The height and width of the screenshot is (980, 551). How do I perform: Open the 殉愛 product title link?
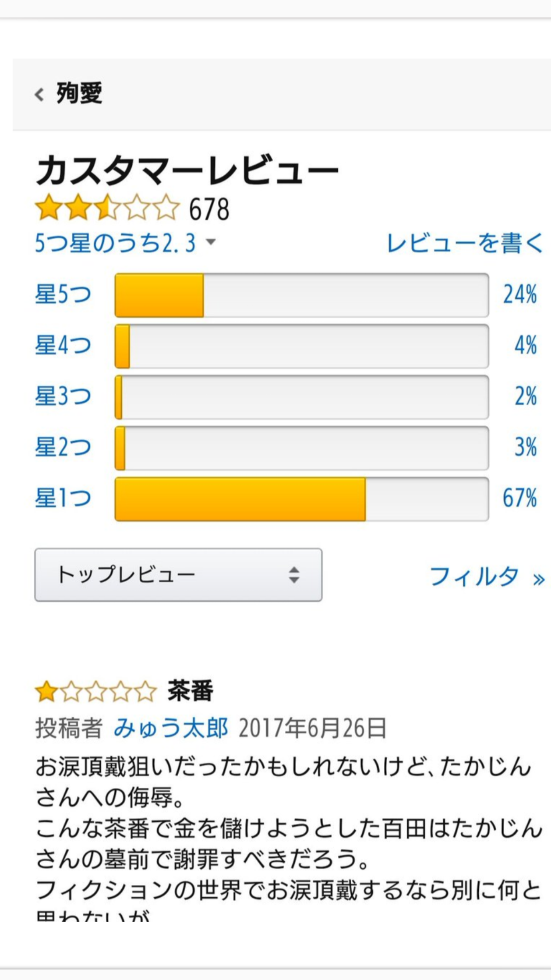point(79,93)
